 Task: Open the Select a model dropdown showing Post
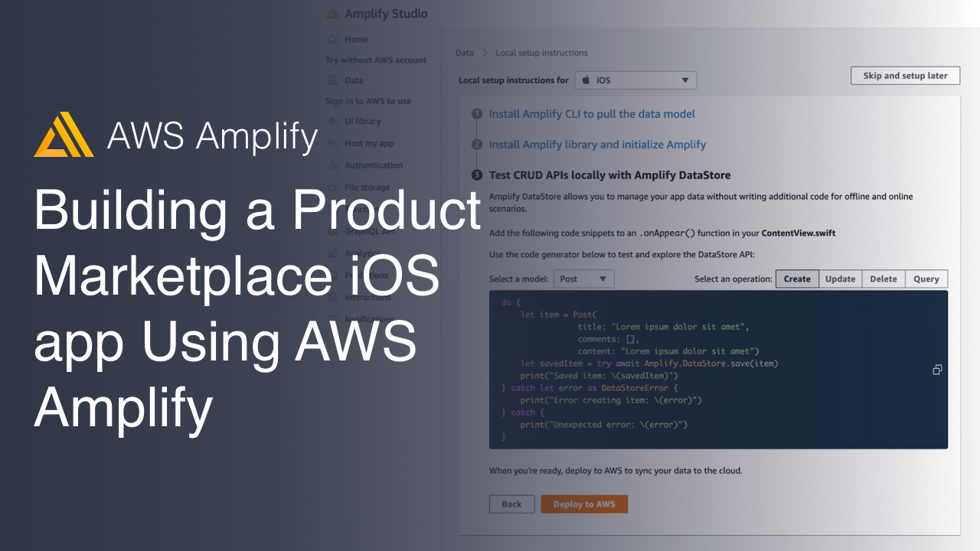583,279
